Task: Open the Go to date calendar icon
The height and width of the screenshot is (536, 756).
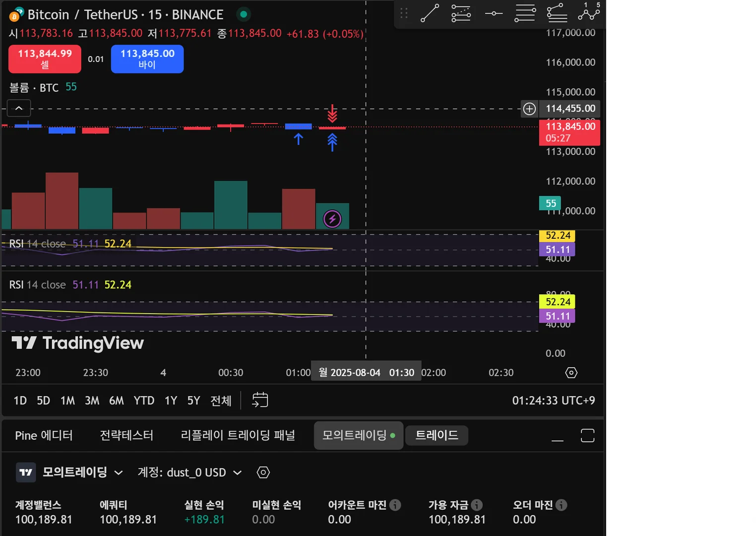Action: [260, 400]
